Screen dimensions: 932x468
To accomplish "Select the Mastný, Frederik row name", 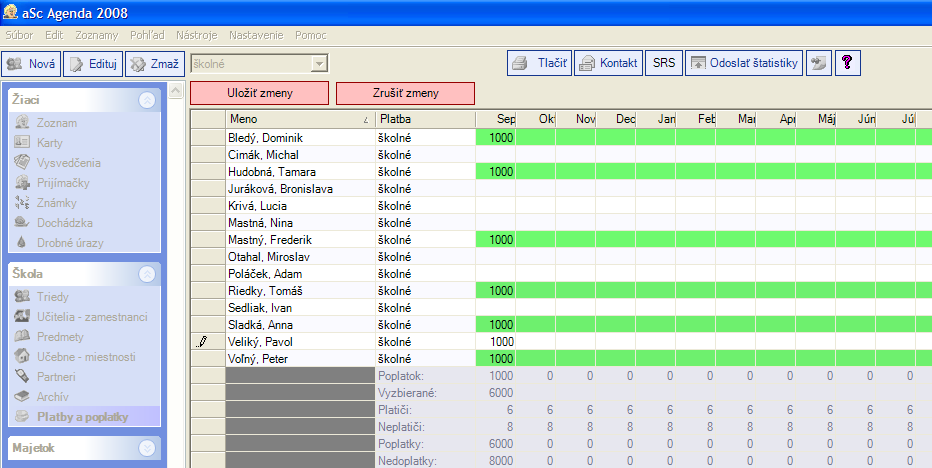I will (270, 240).
